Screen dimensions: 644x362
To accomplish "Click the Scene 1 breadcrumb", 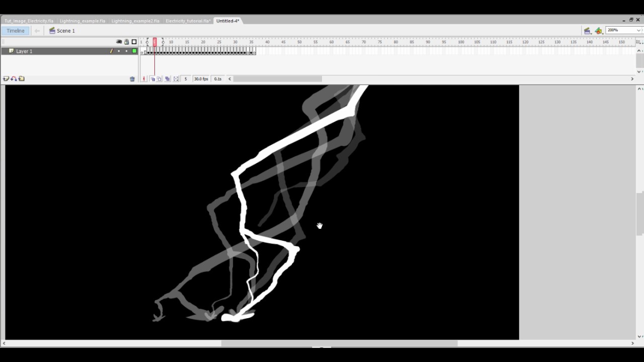I will point(62,31).
